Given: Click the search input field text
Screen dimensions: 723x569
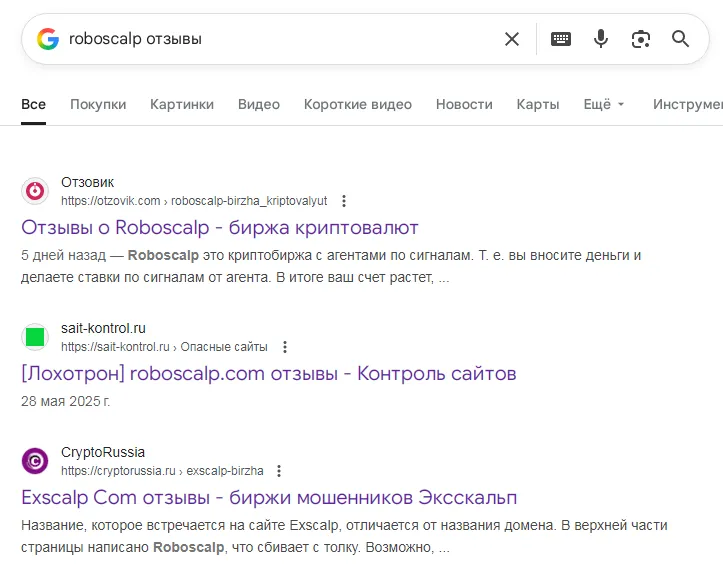Looking at the screenshot, I should click(x=135, y=39).
